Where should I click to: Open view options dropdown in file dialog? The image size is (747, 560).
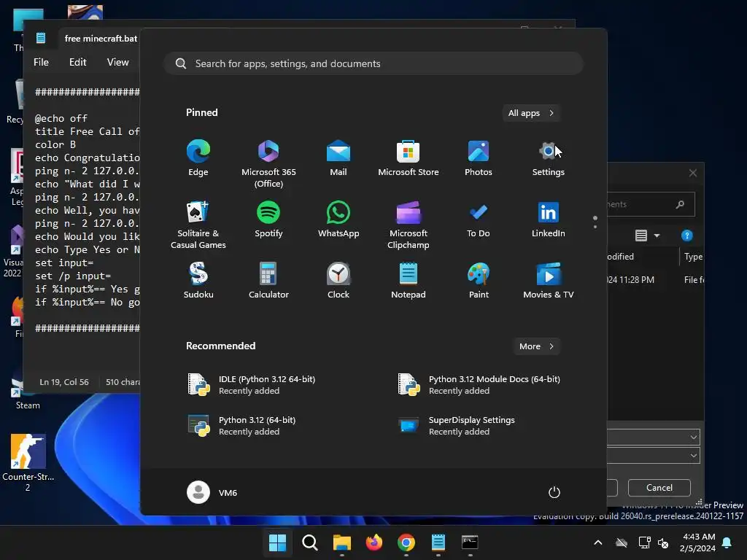click(657, 236)
